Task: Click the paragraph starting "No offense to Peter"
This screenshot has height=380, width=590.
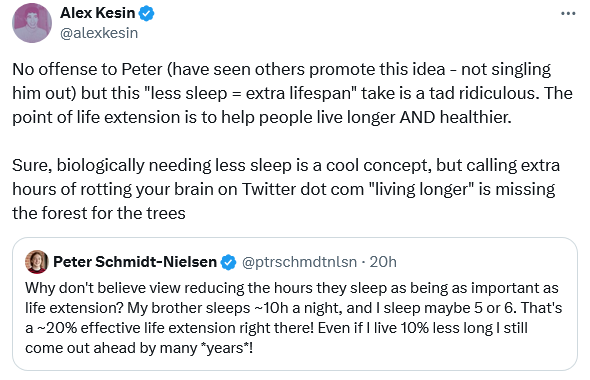Action: 292,93
